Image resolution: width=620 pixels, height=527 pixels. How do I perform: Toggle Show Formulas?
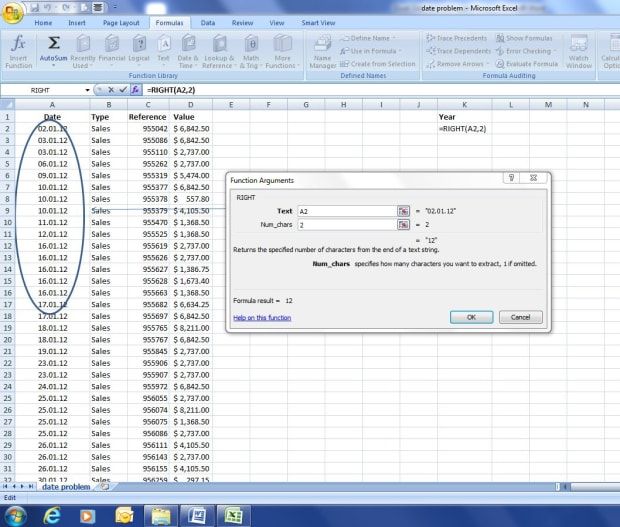[x=524, y=38]
